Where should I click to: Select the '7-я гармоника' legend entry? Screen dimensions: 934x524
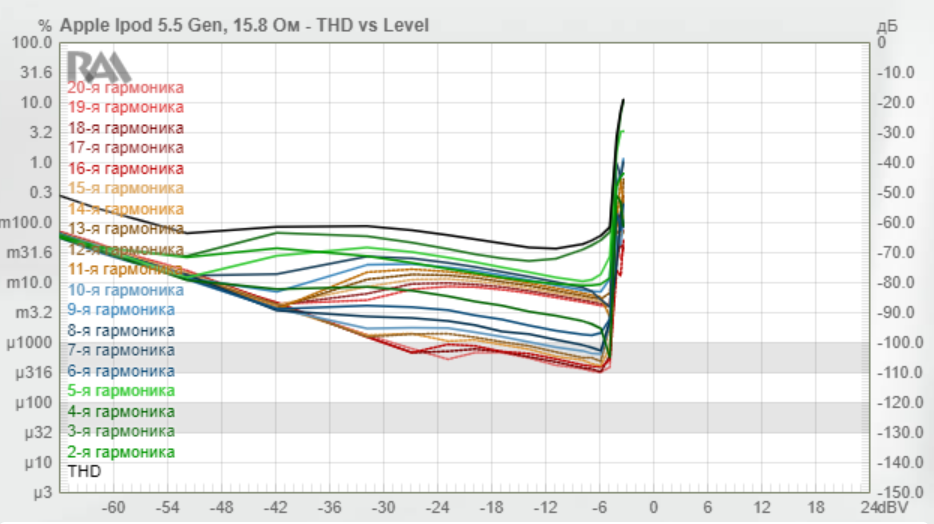(x=121, y=350)
